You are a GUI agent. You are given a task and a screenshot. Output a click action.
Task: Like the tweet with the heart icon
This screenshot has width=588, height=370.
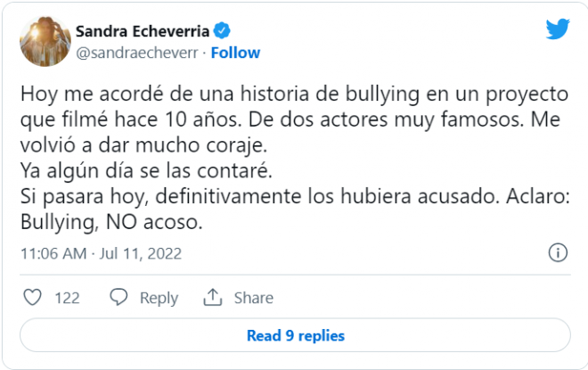tap(32, 298)
